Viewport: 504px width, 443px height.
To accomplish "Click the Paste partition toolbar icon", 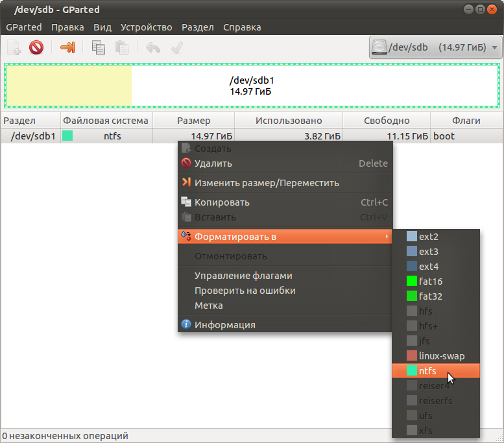I will (122, 47).
